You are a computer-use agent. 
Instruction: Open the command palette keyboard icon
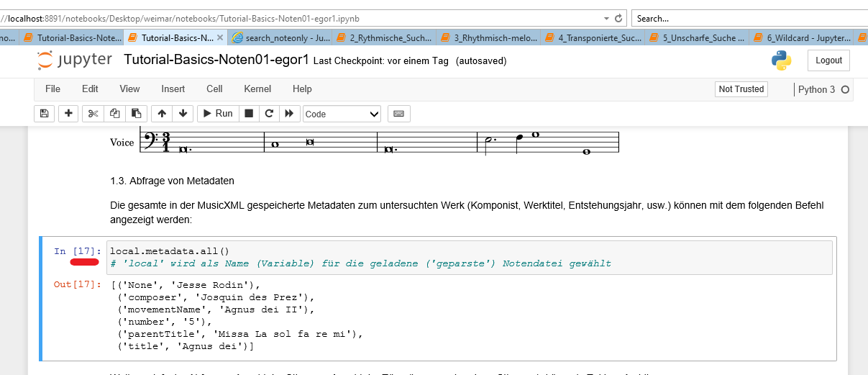pyautogui.click(x=398, y=114)
